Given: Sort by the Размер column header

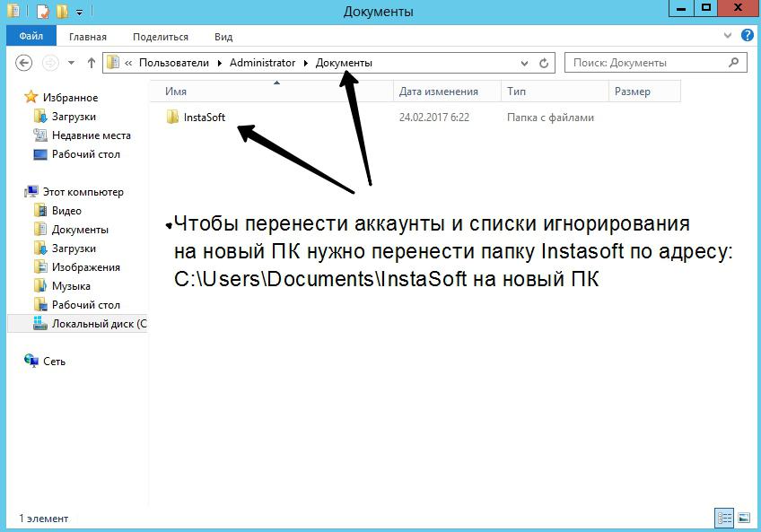Looking at the screenshot, I should (x=644, y=92).
